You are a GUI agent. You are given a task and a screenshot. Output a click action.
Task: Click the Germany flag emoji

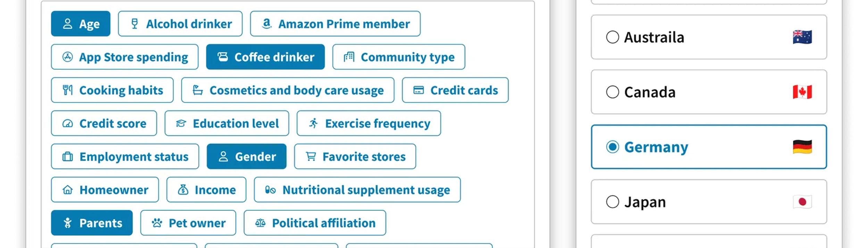tap(802, 147)
